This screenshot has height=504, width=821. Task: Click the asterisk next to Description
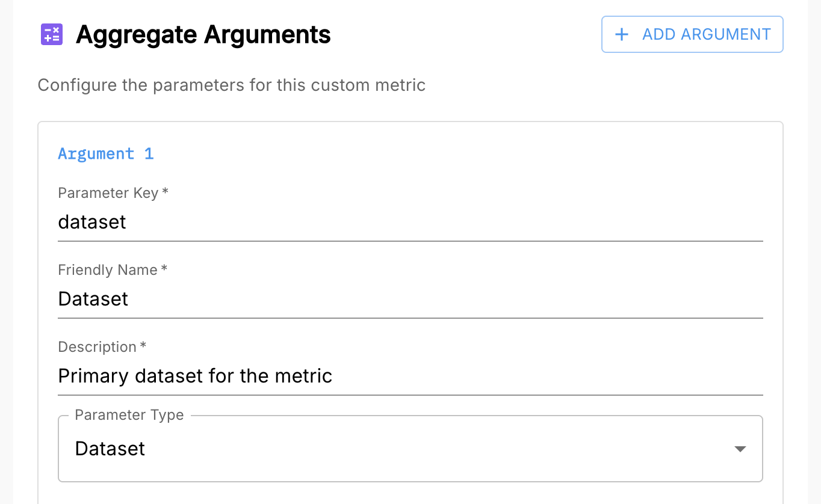tap(143, 346)
